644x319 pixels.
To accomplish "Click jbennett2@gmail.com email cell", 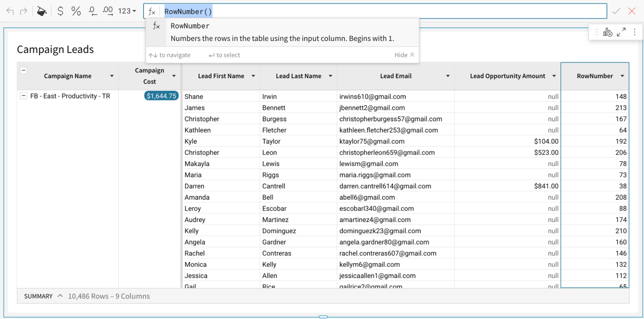I will [395, 108].
